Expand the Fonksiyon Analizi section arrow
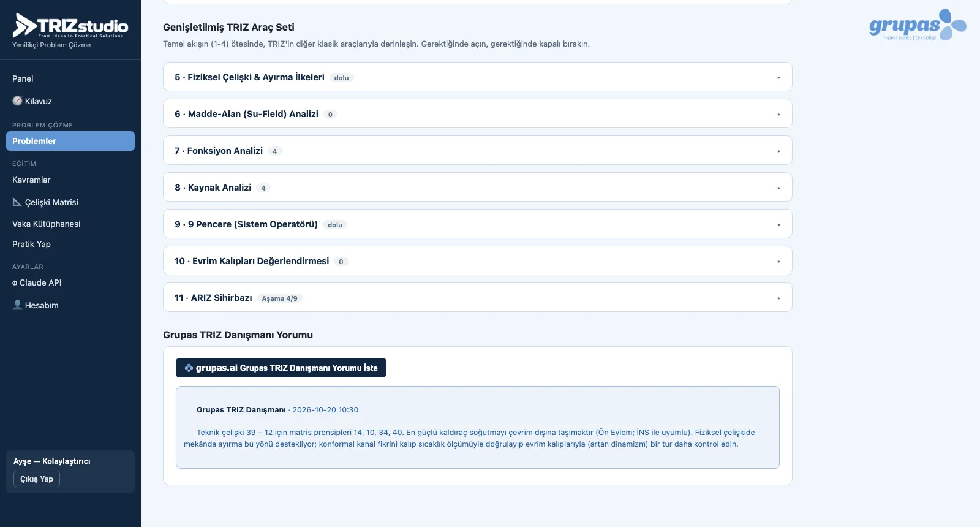 point(779,151)
